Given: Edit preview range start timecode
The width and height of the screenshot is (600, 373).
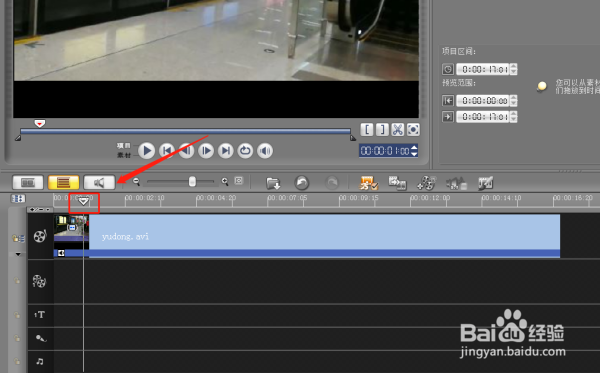Looking at the screenshot, I should (483, 101).
